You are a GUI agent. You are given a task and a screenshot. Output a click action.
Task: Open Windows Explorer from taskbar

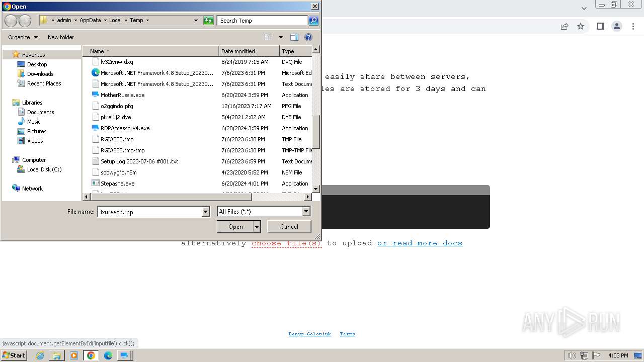tap(57, 355)
